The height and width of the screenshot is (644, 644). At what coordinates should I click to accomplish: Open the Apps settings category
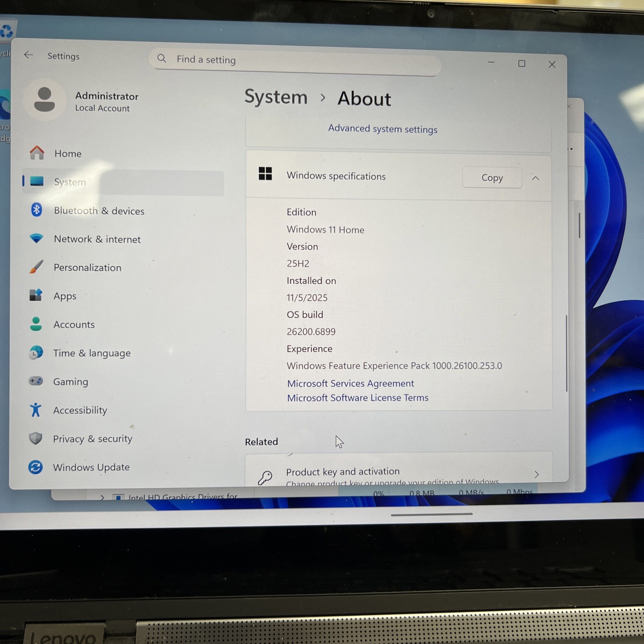tap(123, 296)
